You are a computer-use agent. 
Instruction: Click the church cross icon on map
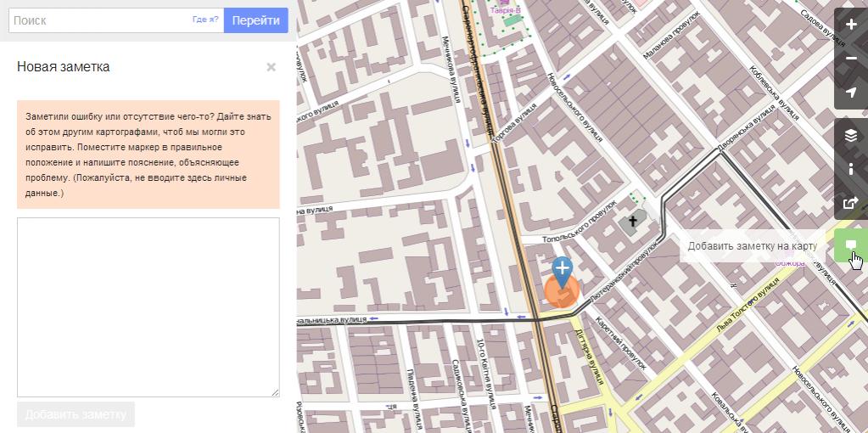(631, 222)
